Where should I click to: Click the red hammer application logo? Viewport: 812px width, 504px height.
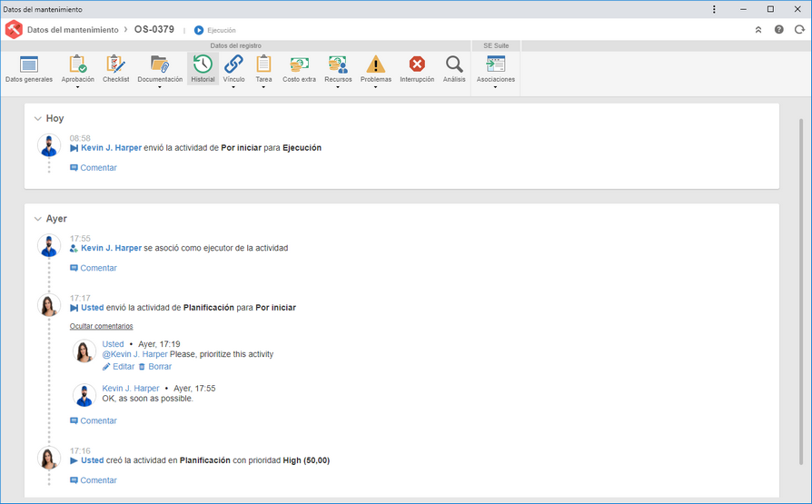pos(14,30)
